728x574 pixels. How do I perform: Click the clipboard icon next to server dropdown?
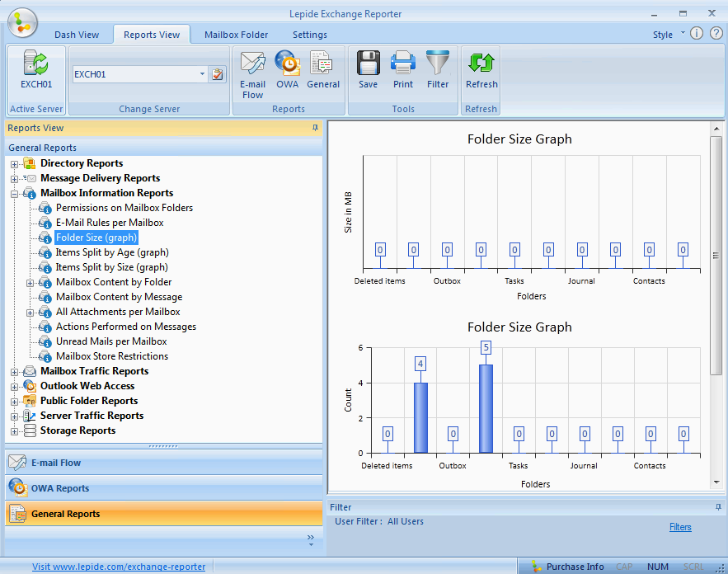click(218, 74)
